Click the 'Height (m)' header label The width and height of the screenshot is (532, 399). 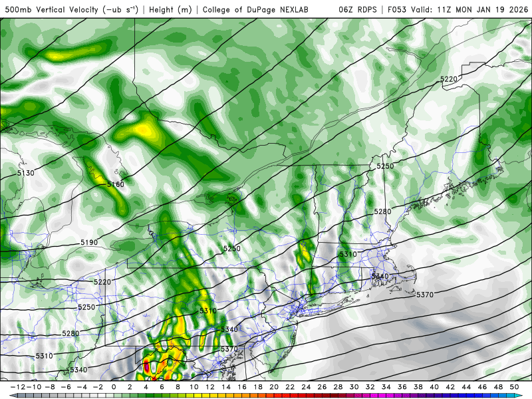click(170, 9)
